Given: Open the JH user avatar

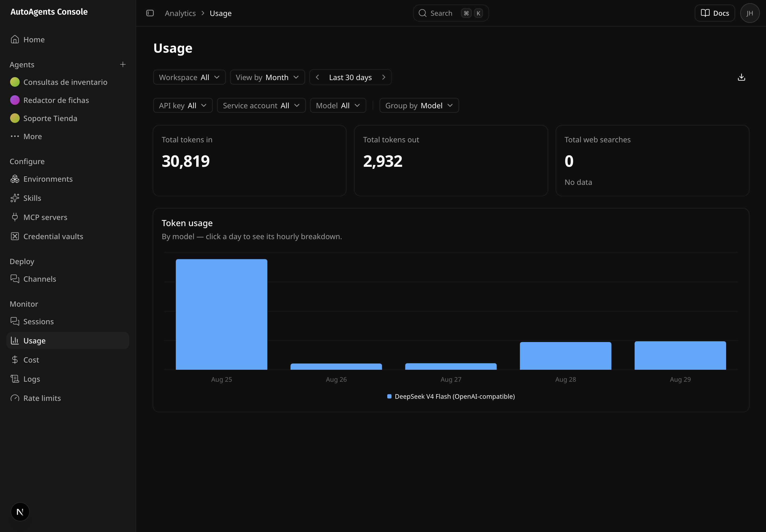Looking at the screenshot, I should [x=750, y=13].
